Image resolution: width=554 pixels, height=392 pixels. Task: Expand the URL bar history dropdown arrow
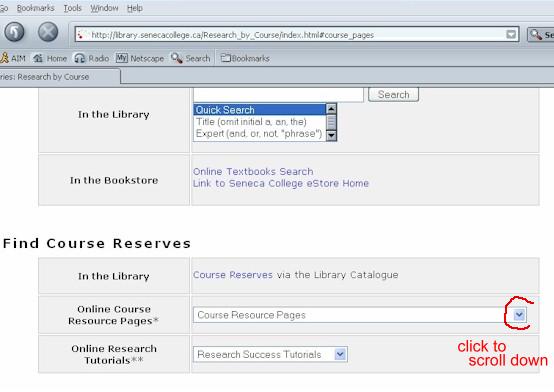point(511,34)
